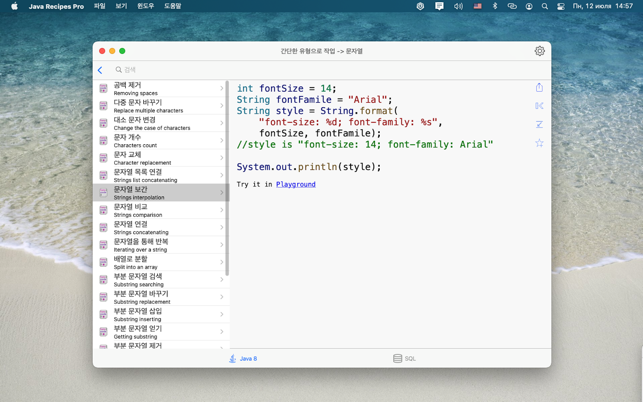Expand chevron on Getting substring row
The image size is (643, 402).
[x=221, y=331]
